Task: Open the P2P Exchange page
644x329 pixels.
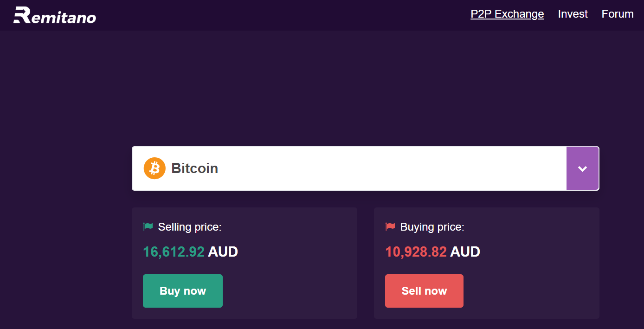Action: (507, 14)
